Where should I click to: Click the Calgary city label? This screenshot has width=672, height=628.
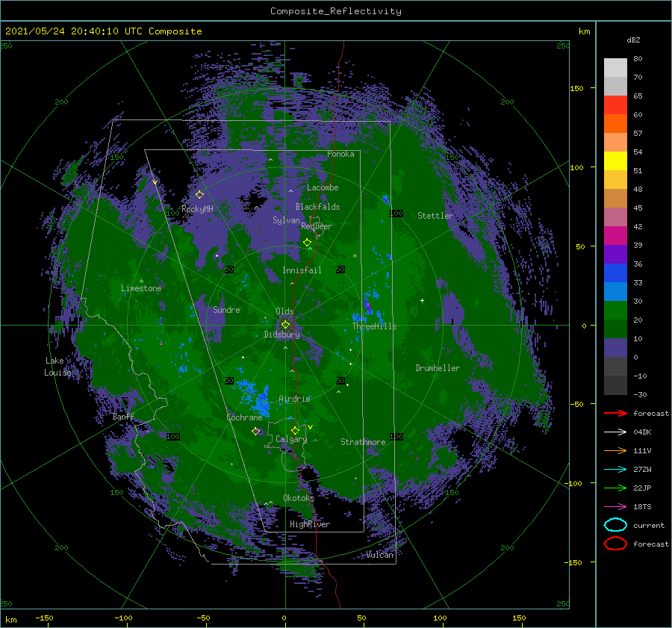tap(291, 439)
